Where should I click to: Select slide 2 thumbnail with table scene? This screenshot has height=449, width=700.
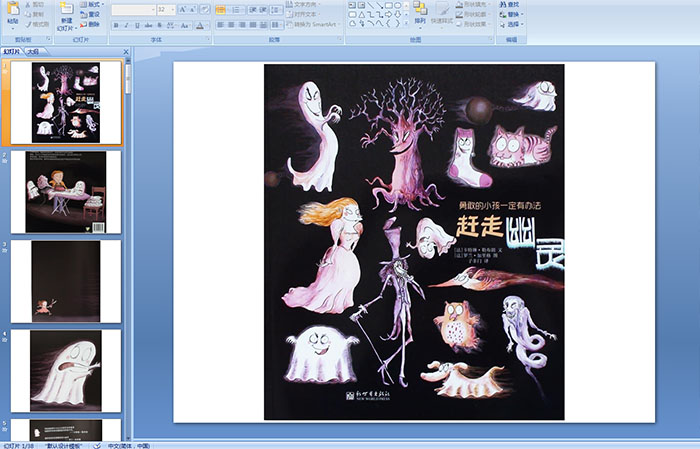click(66, 192)
